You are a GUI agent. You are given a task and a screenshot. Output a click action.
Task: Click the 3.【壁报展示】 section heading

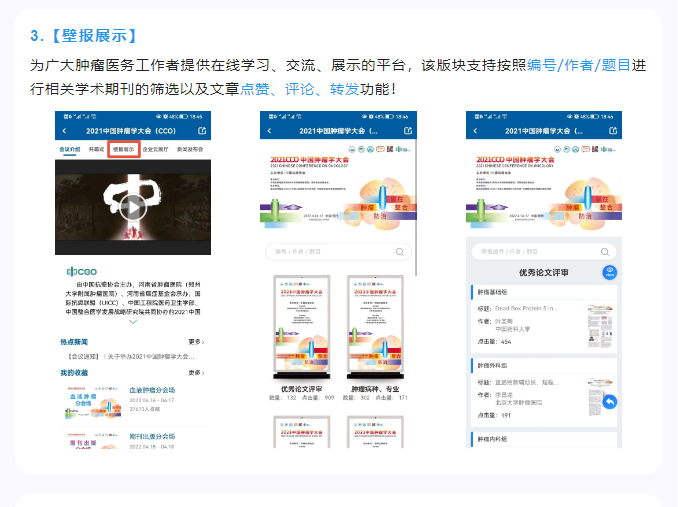83,35
